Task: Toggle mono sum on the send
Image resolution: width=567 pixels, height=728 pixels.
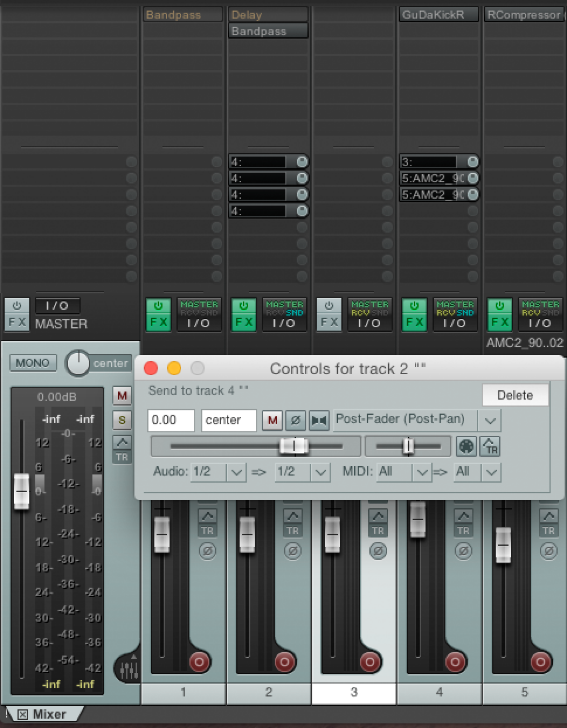Action: (x=319, y=420)
